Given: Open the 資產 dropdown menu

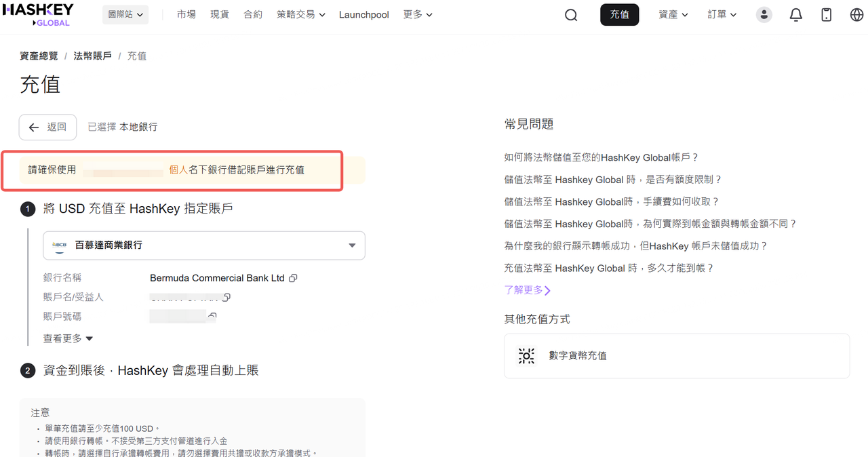Looking at the screenshot, I should pos(673,14).
